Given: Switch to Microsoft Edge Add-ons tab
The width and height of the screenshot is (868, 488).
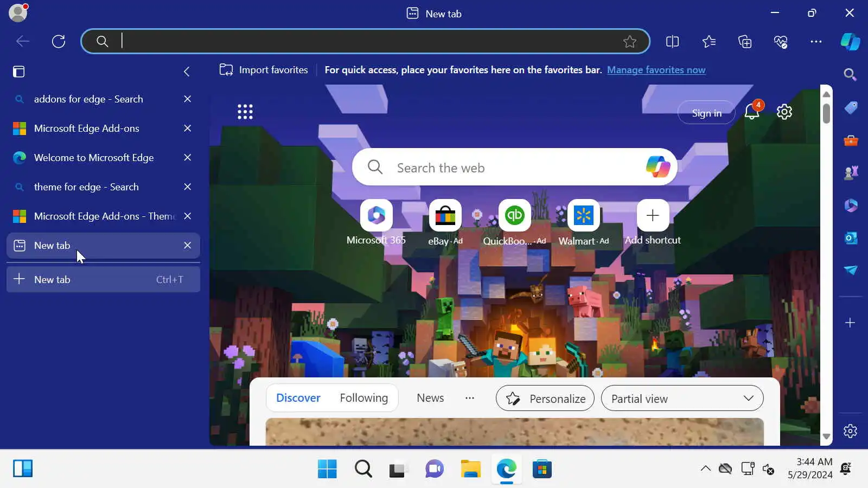Looking at the screenshot, I should (103, 129).
